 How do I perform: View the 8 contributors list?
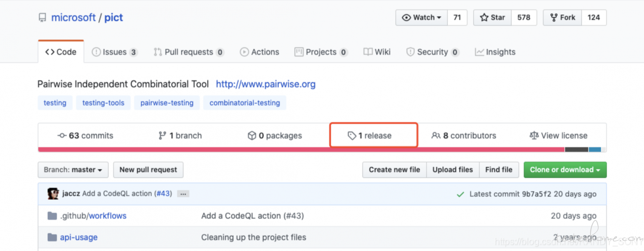pyautogui.click(x=464, y=135)
